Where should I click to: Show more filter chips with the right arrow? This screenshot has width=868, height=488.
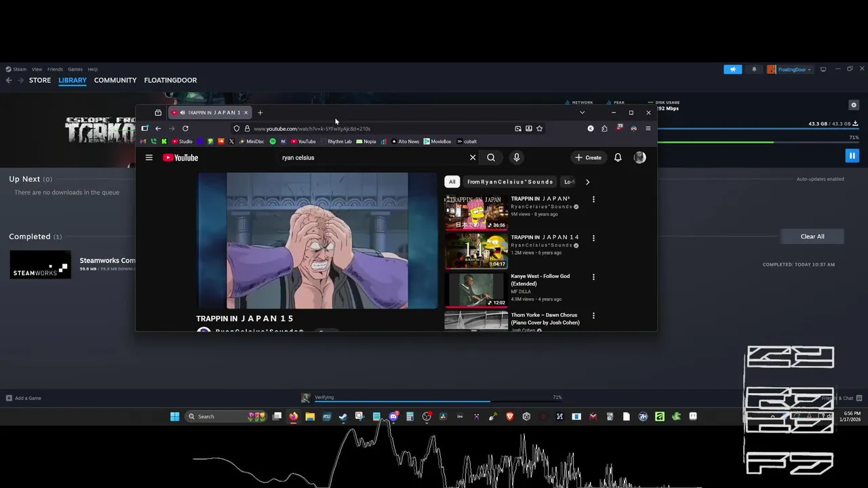point(587,182)
